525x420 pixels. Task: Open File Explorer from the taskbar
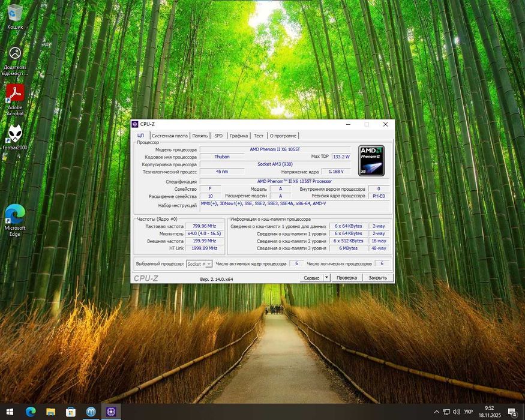tap(50, 412)
